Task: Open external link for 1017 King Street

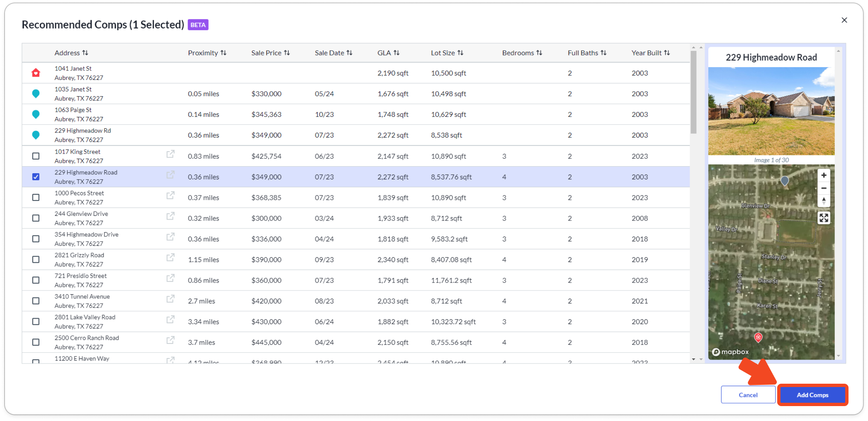Action: 170,154
